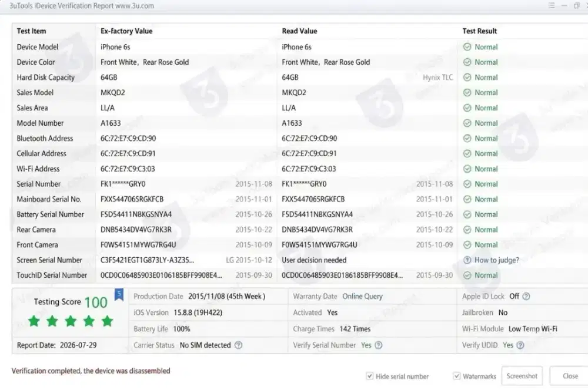
Task: Click the iOS Version 15.8.8 (19H422) value
Action: coord(198,312)
